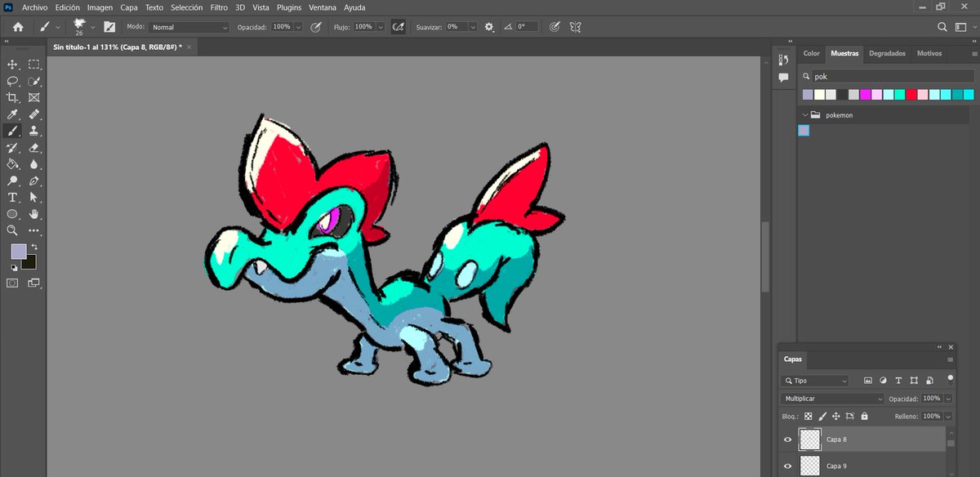Toggle pressure for opacity
The image size is (980, 477).
(315, 27)
